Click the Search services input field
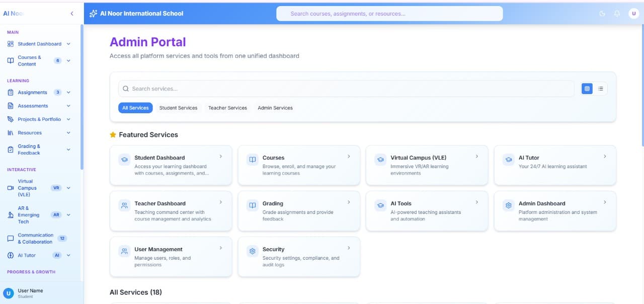Screen dimensions: 644x304 tap(346, 89)
